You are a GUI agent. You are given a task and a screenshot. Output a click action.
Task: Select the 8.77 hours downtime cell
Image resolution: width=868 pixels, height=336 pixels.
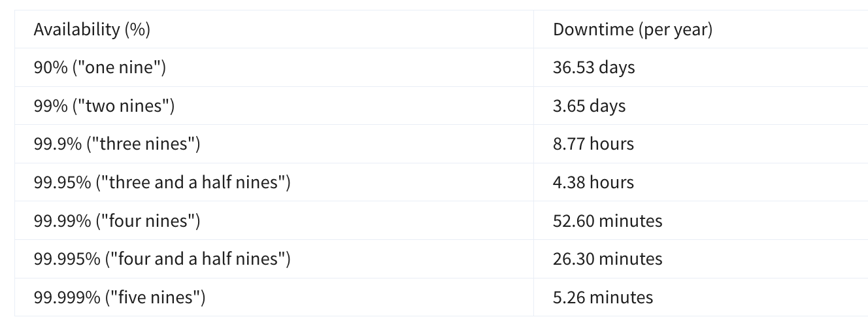[x=593, y=144]
